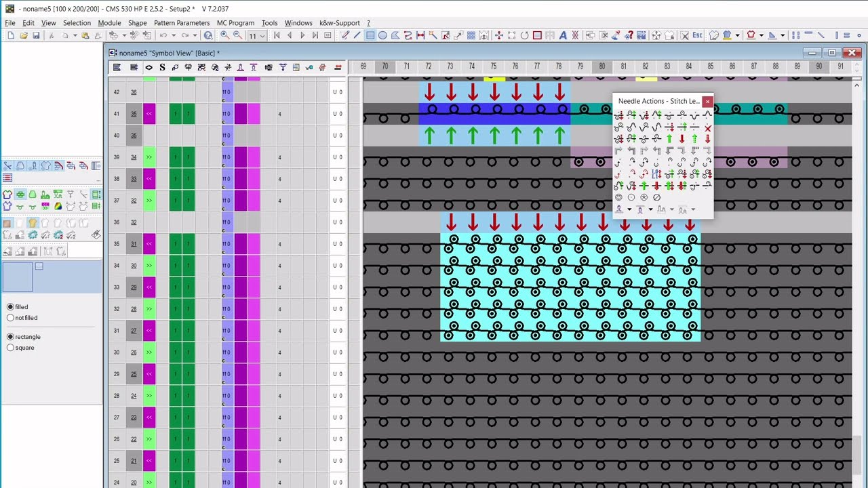Jump to last row navigation icon
The image size is (868, 488).
(x=315, y=35)
